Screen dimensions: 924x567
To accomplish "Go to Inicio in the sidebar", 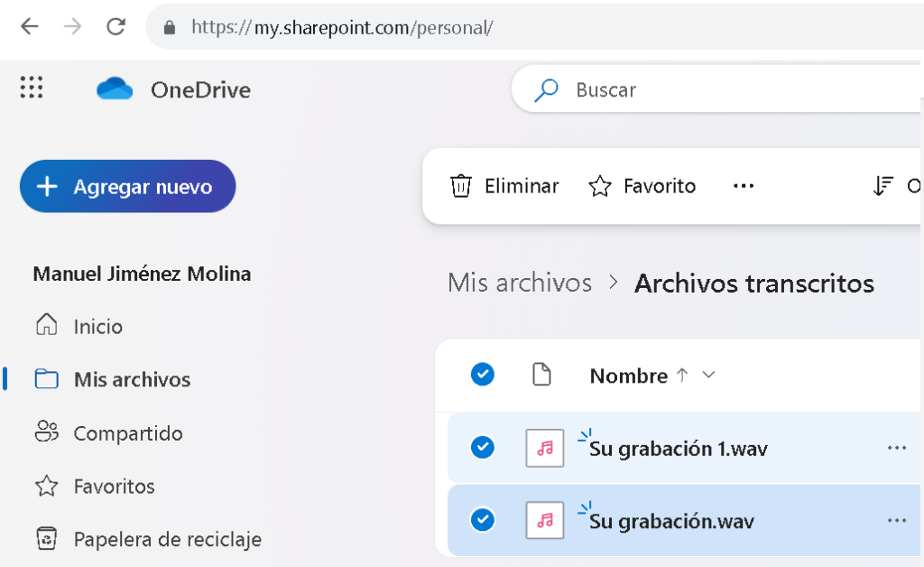I will (x=79, y=326).
